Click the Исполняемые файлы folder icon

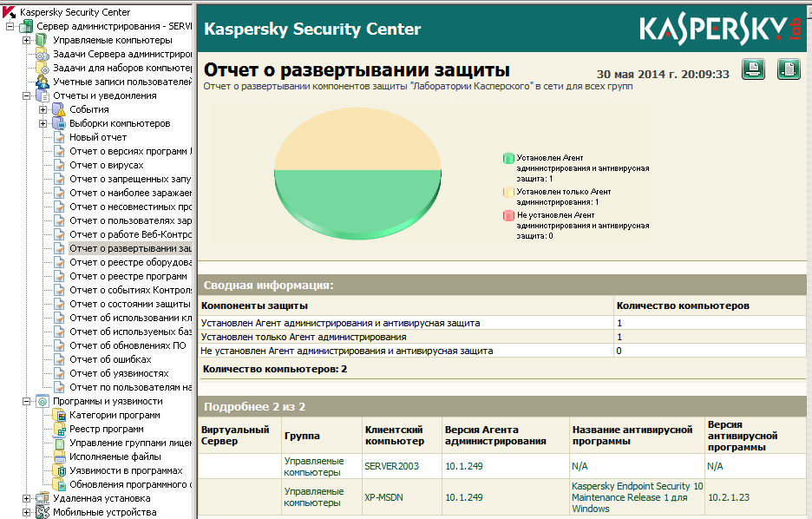click(x=60, y=457)
